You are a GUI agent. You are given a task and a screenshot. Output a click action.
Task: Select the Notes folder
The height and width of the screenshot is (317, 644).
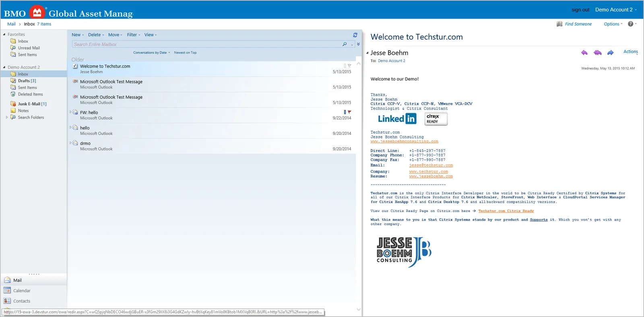coord(23,111)
